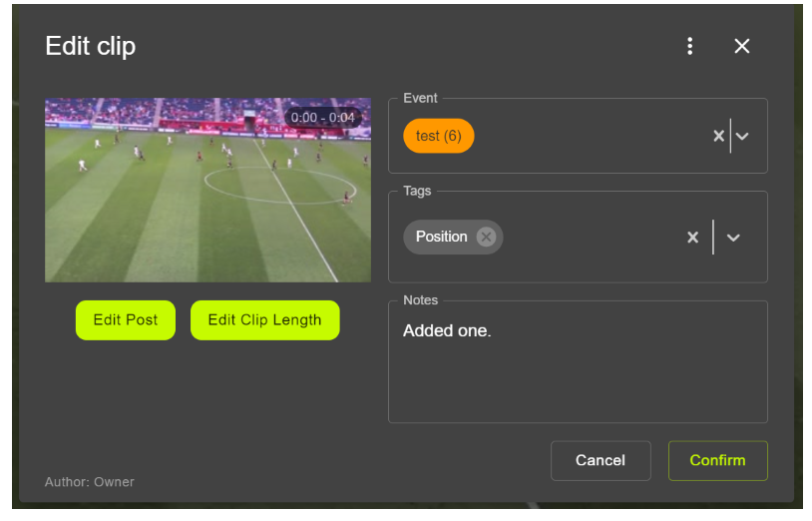Click the 0:00 - 0:04 duration badge
This screenshot has height=521, width=812.
click(322, 117)
